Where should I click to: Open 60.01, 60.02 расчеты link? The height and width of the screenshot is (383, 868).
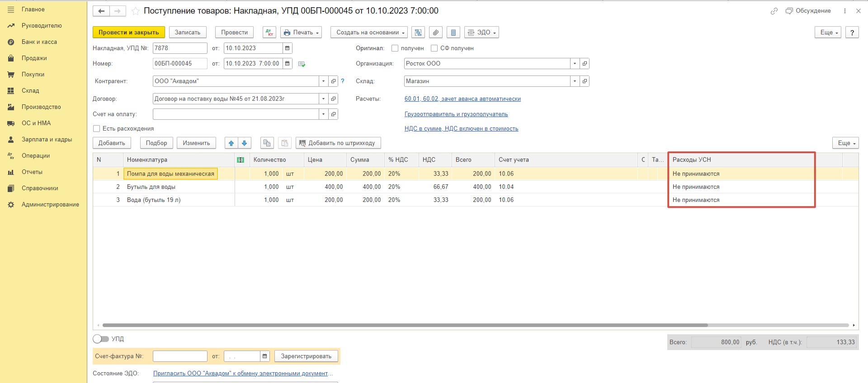[462, 99]
